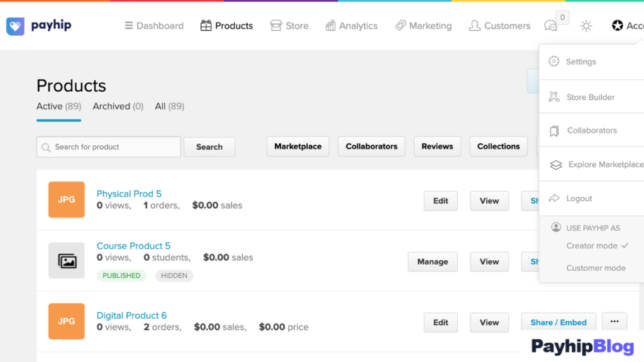Switch to the Active (89) tab
Screen dimensions: 644x362
[58, 106]
